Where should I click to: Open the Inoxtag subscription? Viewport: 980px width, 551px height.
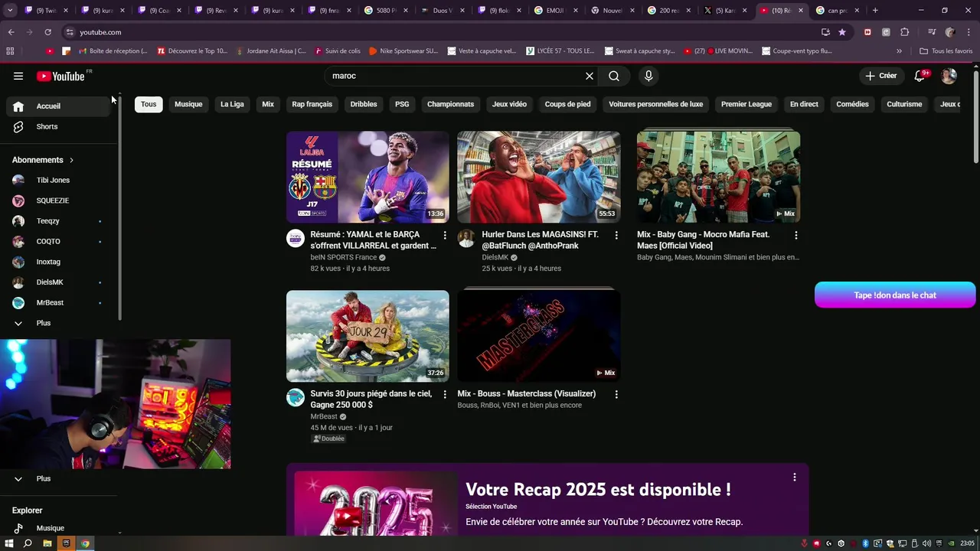(x=59, y=262)
